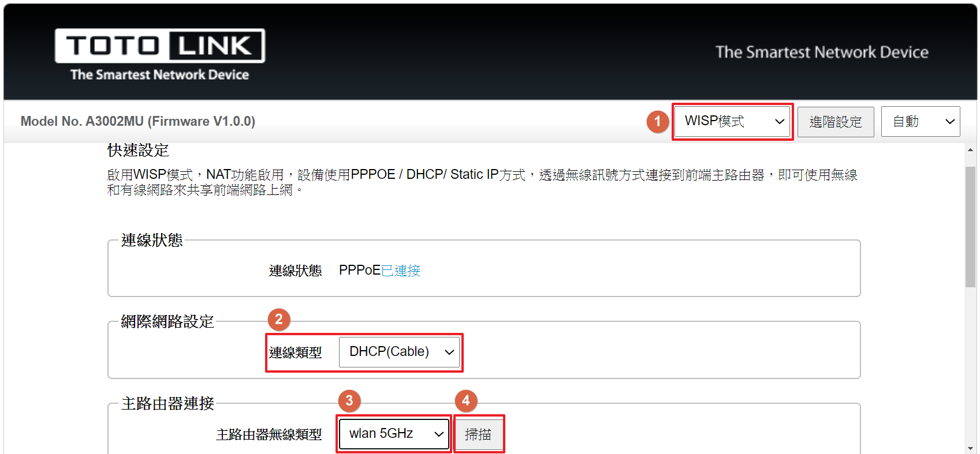Click the page vertical scrollbar thumb
The height and width of the screenshot is (454, 980).
[970, 227]
